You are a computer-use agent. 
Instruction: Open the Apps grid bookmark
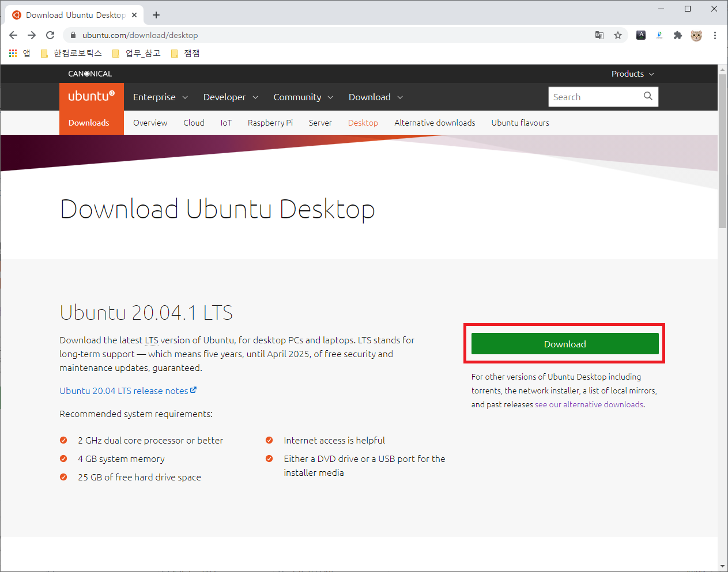[x=20, y=53]
